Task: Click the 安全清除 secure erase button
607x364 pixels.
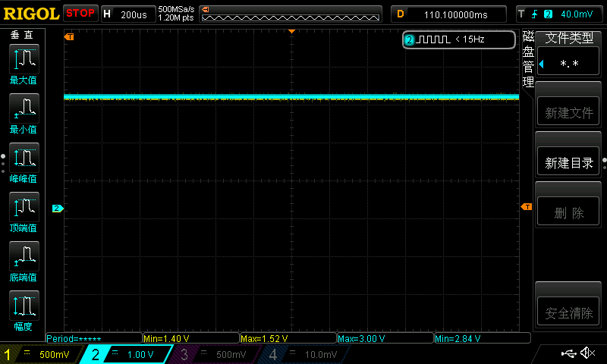Action: [x=568, y=312]
